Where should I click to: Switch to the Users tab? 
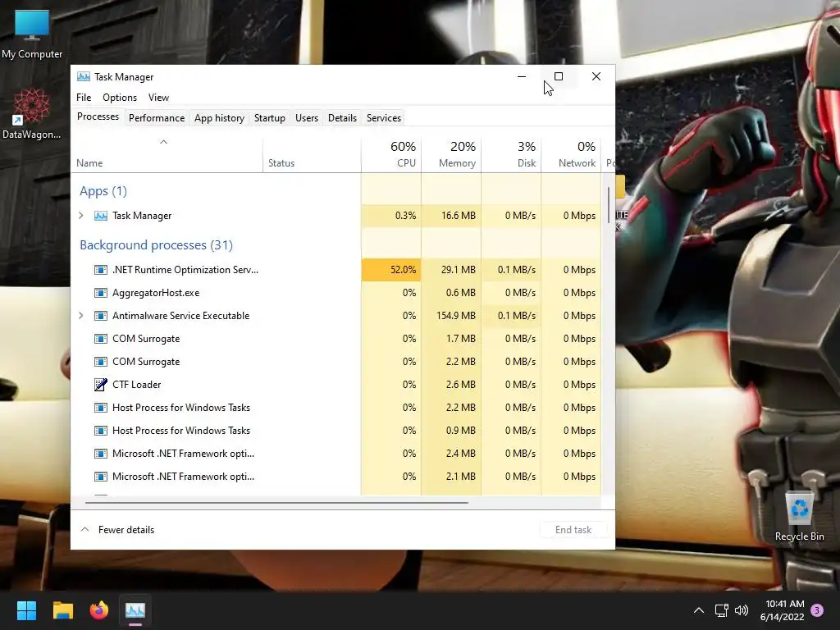(x=307, y=118)
